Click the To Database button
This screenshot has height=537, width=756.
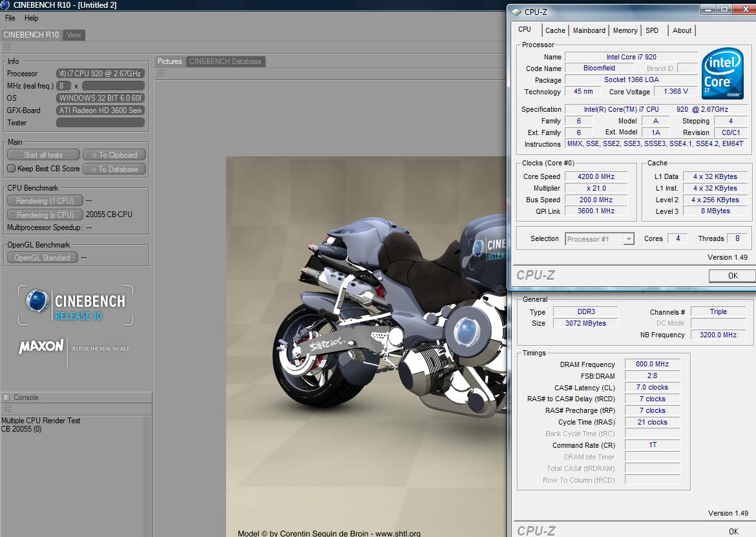click(x=114, y=169)
